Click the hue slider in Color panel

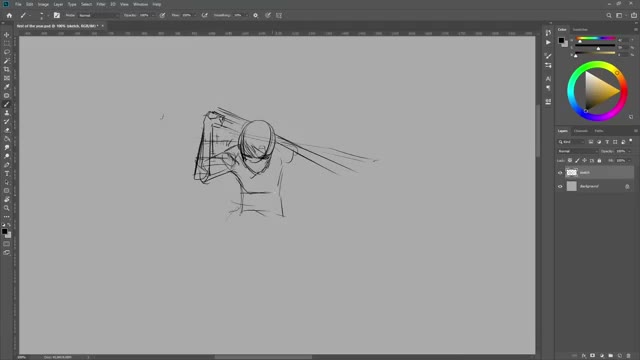[x=596, y=38]
